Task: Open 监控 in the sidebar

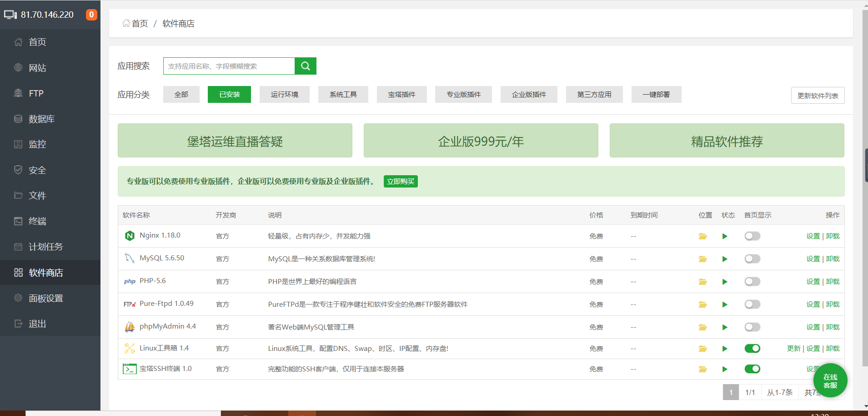Action: pos(50,144)
